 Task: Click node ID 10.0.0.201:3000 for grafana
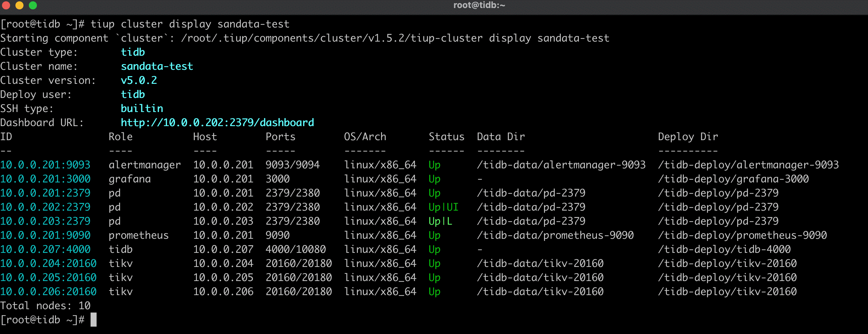click(45, 179)
